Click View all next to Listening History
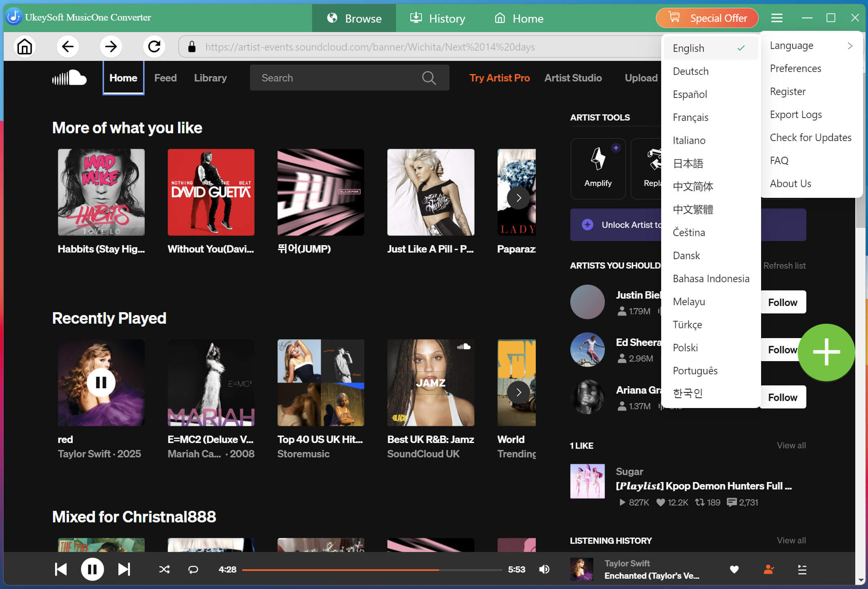Image resolution: width=868 pixels, height=589 pixels. (x=791, y=540)
